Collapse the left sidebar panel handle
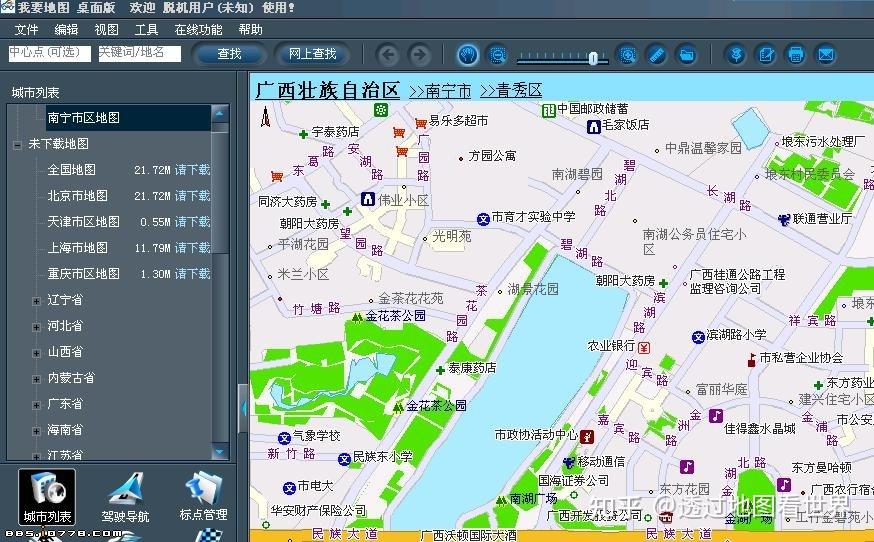874x542 pixels. [x=243, y=409]
